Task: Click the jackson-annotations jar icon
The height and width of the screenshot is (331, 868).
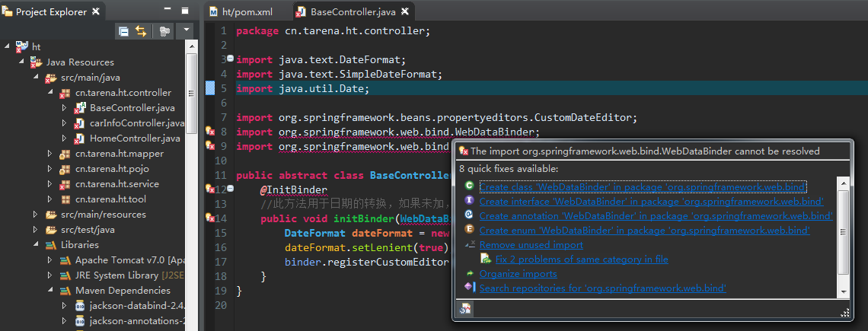Action: [x=80, y=321]
